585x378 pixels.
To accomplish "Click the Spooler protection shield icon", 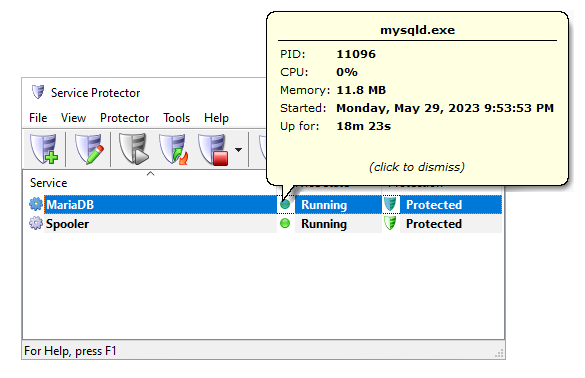I will tap(390, 223).
